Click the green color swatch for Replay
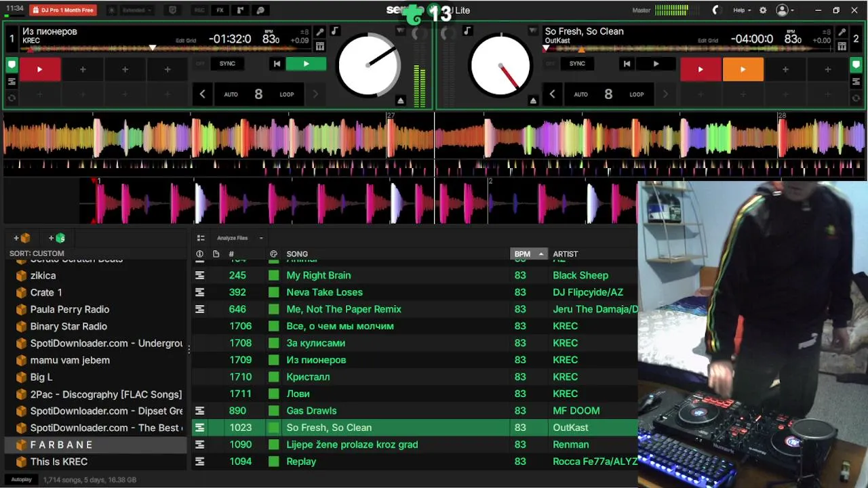 click(273, 462)
